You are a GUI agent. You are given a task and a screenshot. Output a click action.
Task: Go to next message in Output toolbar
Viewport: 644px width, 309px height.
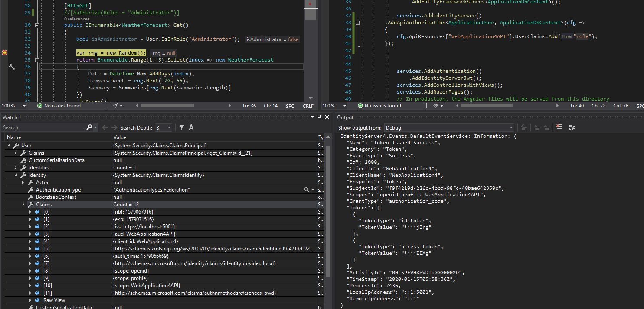(x=547, y=127)
